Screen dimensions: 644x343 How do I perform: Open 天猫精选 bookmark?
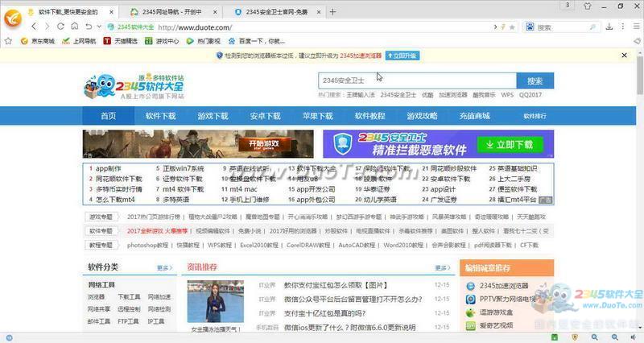pos(120,41)
